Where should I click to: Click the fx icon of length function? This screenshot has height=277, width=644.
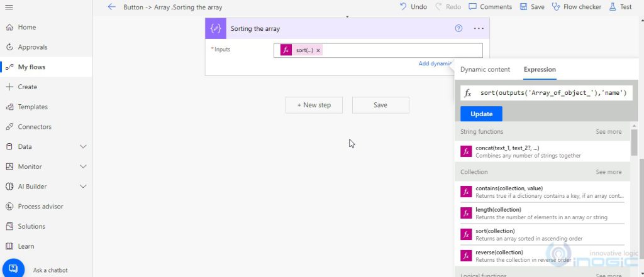[x=466, y=213]
